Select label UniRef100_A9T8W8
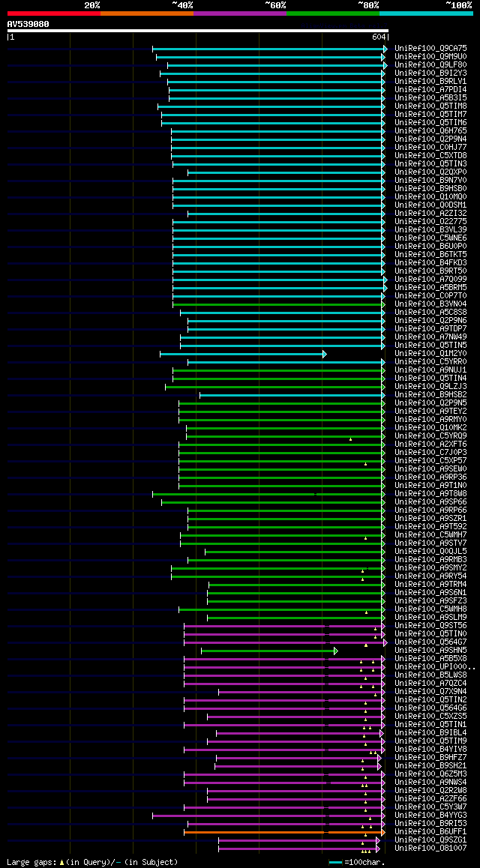Image resolution: width=480 pixels, height=868 pixels. click(x=430, y=494)
